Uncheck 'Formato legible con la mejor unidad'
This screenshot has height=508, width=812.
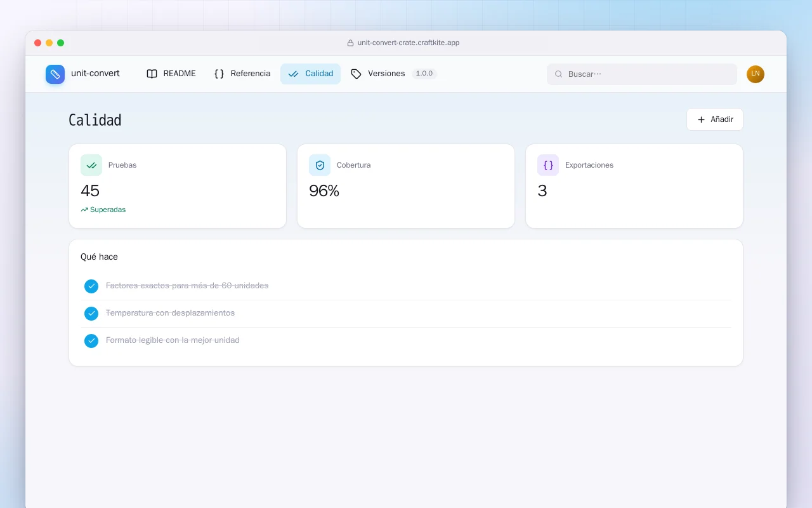tap(91, 341)
